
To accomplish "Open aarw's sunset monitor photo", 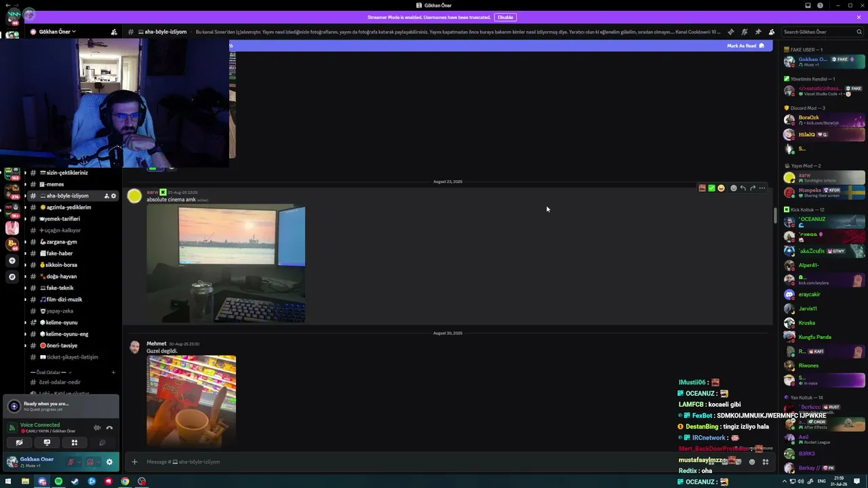I will point(226,264).
